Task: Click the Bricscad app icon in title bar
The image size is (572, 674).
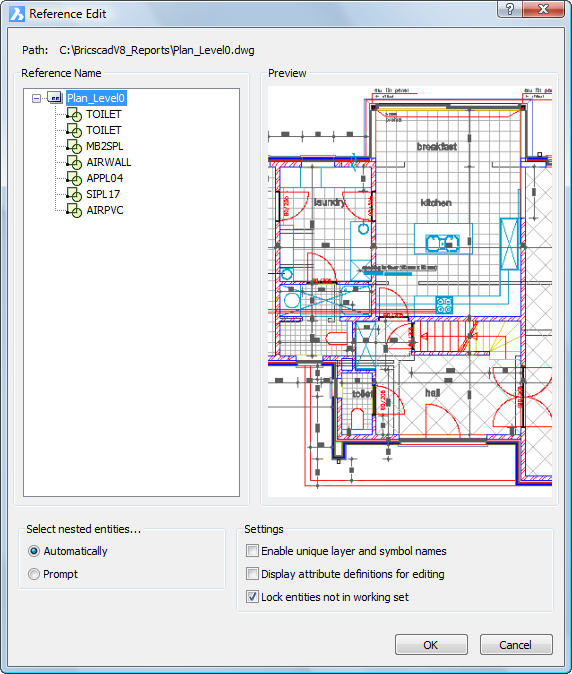Action: click(x=16, y=14)
